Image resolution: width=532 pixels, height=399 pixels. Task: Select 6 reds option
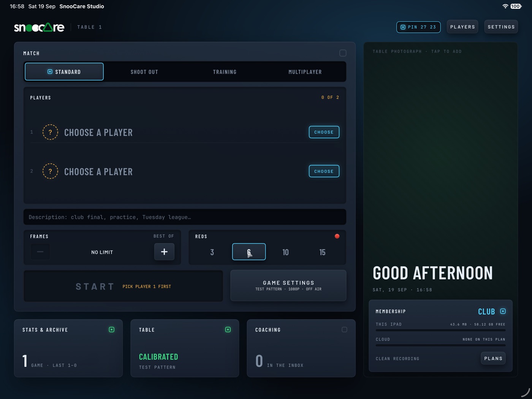pos(249,252)
